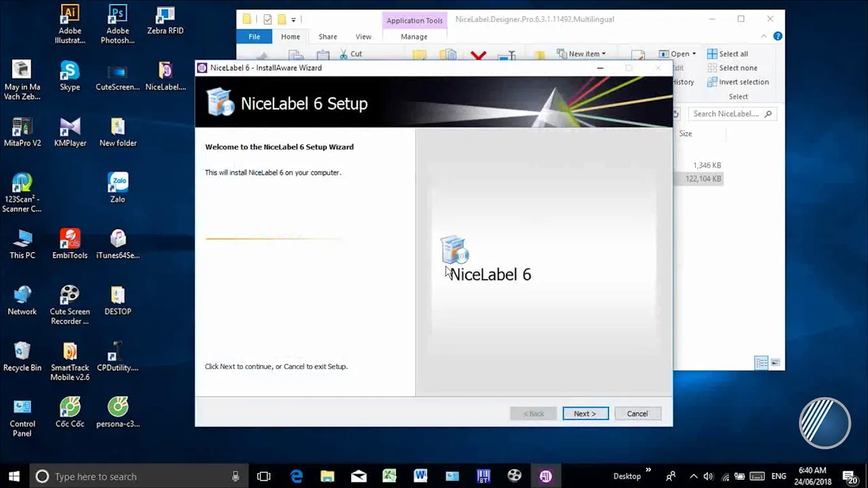The width and height of the screenshot is (868, 488).
Task: Open Adobe Photoshop desktop icon
Action: click(x=117, y=24)
